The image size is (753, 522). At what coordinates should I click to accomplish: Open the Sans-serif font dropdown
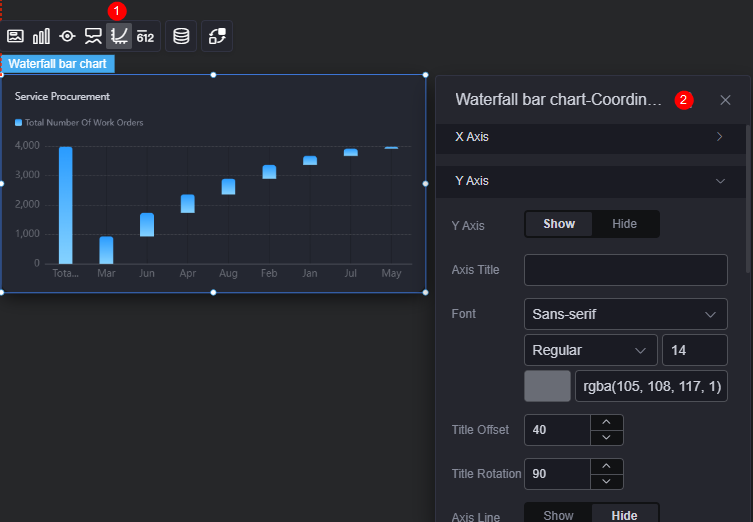coord(626,314)
